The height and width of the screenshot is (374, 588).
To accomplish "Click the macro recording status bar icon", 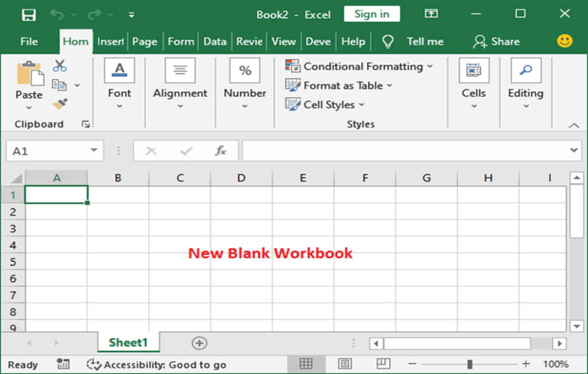I will (x=63, y=364).
